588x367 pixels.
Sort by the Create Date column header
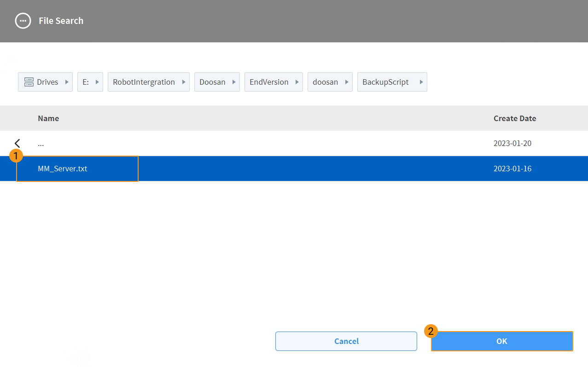515,118
